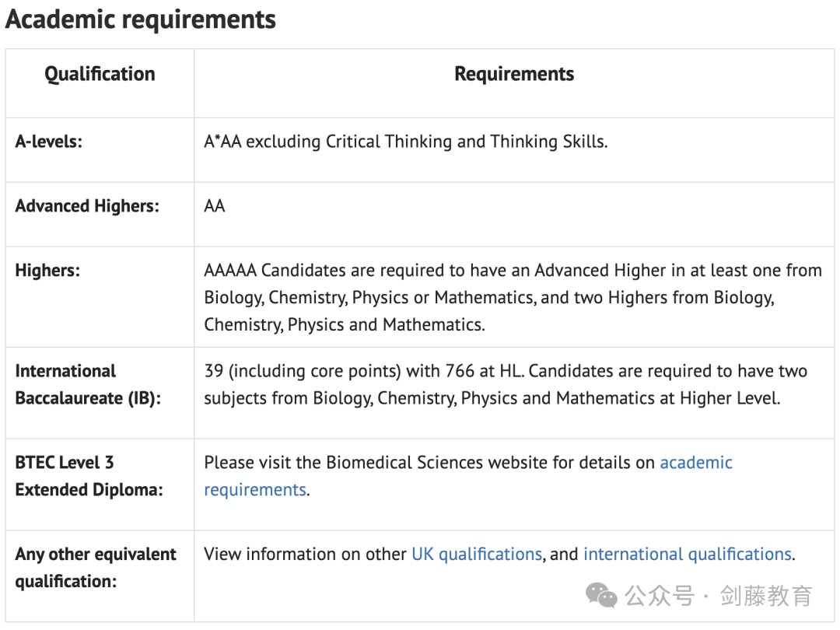840x630 pixels.
Task: Click the A-levels row label
Action: 49,142
